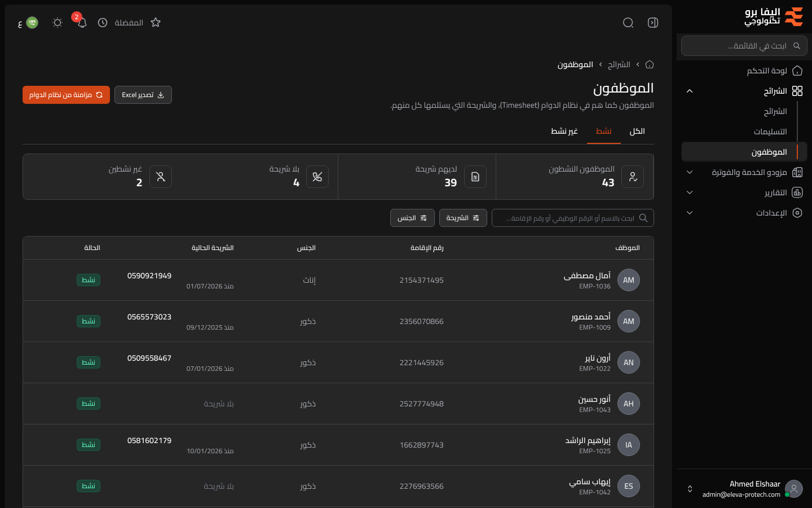Click the لديهم شريحة card icon
Viewport: 812px width, 508px height.
(475, 177)
